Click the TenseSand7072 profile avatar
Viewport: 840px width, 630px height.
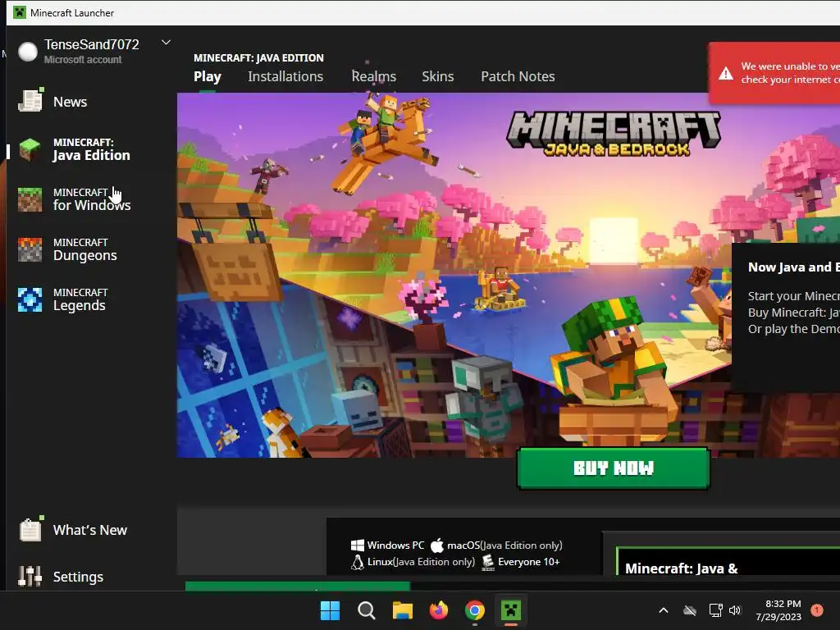coord(28,52)
